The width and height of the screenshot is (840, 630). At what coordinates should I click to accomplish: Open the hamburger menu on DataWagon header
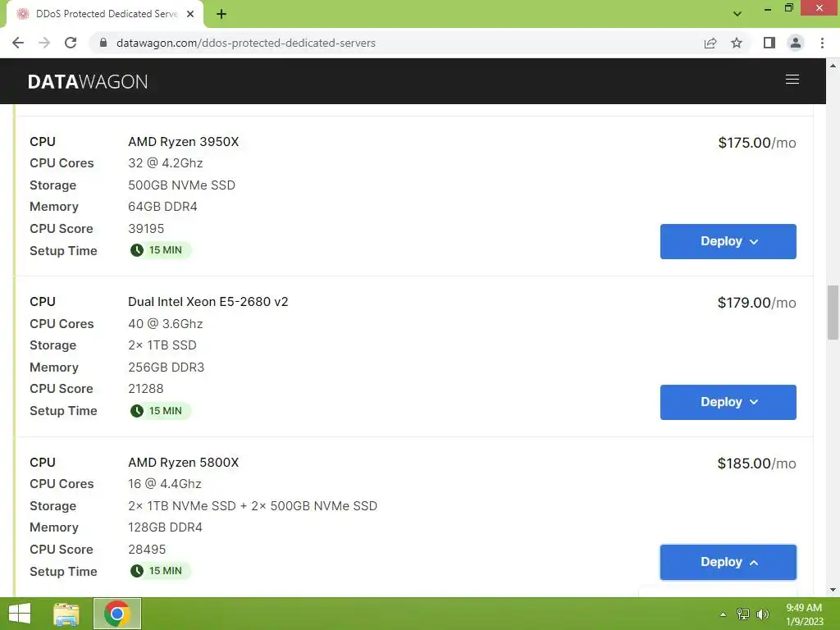pyautogui.click(x=792, y=80)
